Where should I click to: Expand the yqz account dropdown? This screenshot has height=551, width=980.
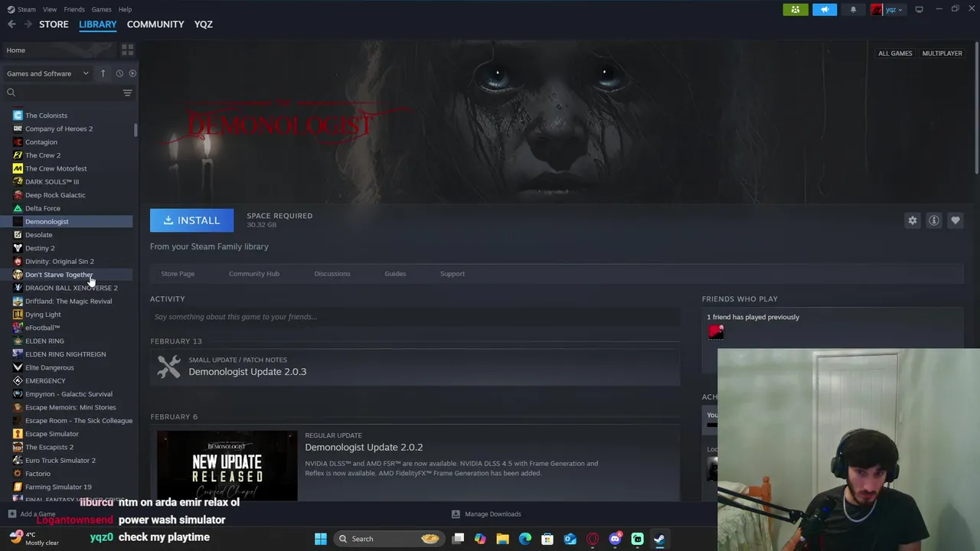coord(888,9)
